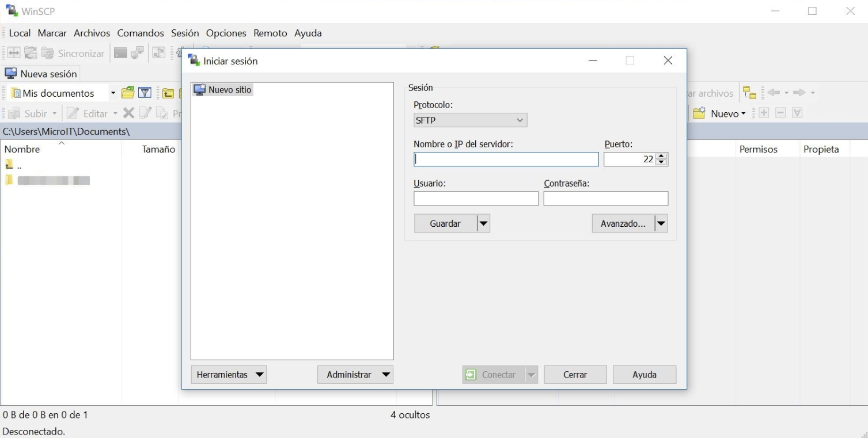Open the Sesión menu
Viewport: 868px width, 438px height.
(x=185, y=33)
